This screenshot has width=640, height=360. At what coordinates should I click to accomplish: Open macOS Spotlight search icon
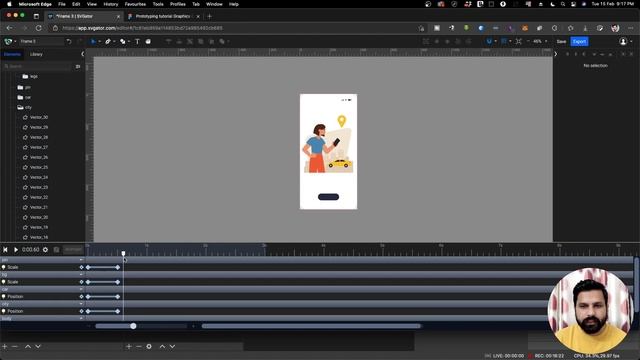[x=563, y=4]
